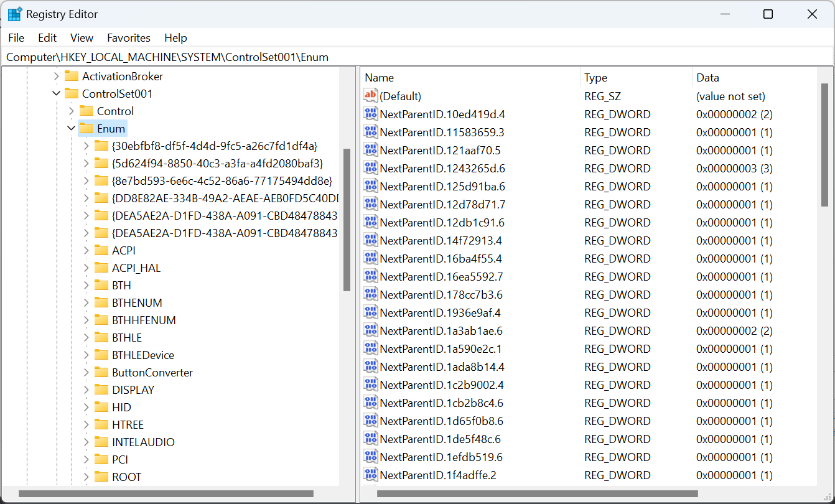
Task: Select value NextParentID.16ba4f55.4
Action: click(441, 258)
